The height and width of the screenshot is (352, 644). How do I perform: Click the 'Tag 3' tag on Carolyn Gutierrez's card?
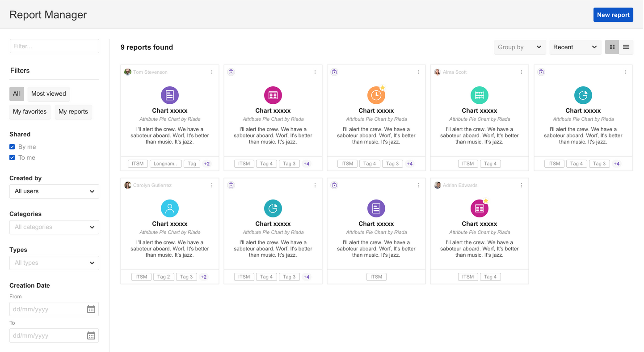[186, 277]
